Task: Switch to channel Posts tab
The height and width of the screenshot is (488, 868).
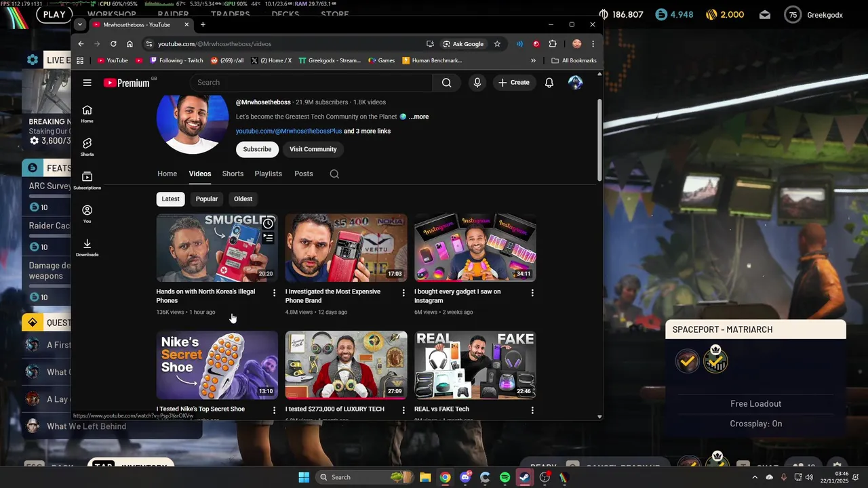Action: pos(304,174)
